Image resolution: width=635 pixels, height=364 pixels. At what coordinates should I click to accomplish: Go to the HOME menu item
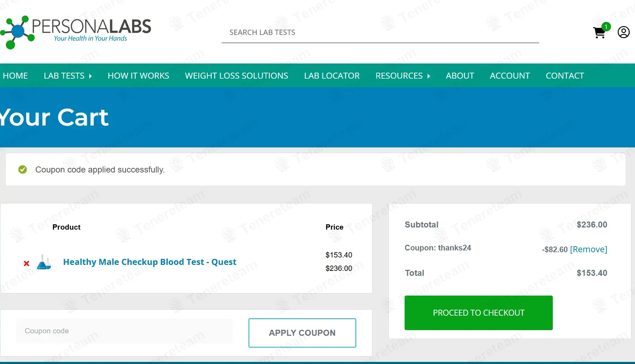[15, 76]
